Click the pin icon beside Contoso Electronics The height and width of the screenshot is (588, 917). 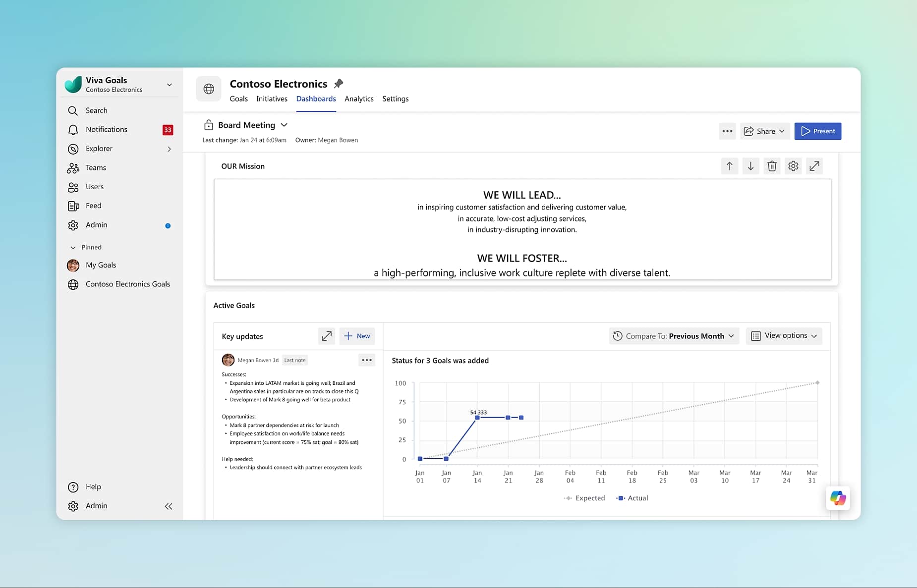click(339, 84)
